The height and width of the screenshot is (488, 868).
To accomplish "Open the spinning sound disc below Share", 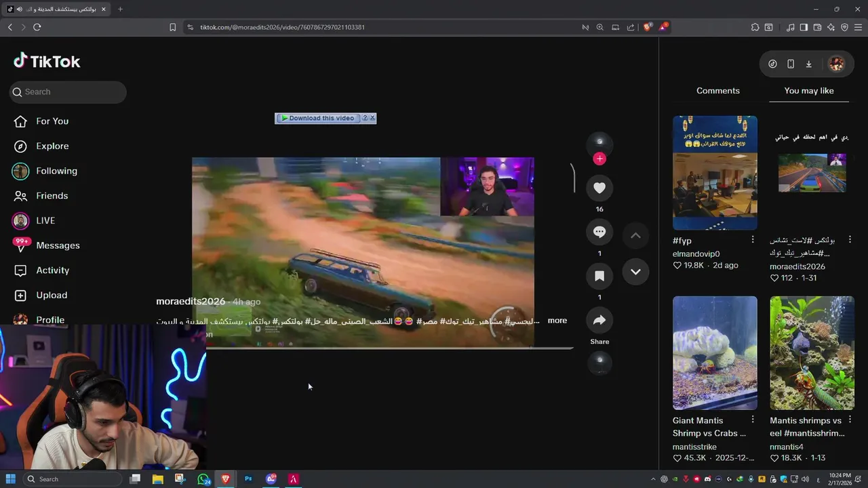I will pos(599,363).
